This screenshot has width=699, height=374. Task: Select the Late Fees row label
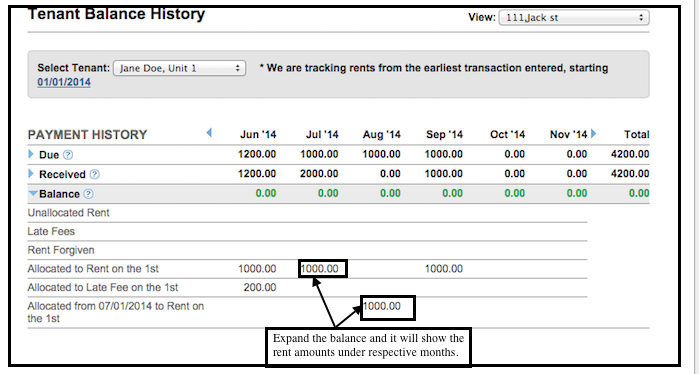[x=51, y=232]
